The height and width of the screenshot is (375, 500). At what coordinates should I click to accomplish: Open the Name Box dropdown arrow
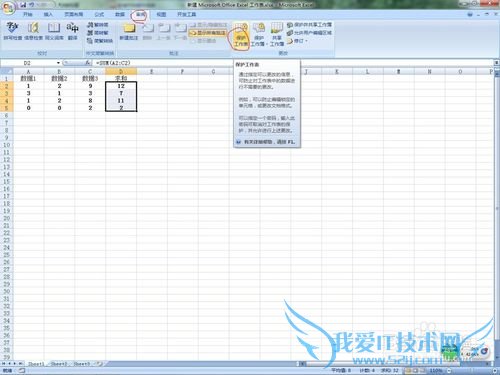58,63
